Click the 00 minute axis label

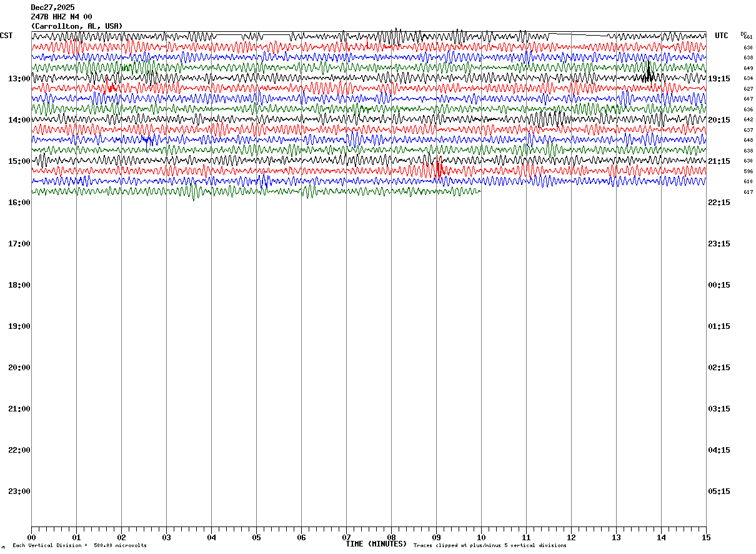tap(31, 538)
